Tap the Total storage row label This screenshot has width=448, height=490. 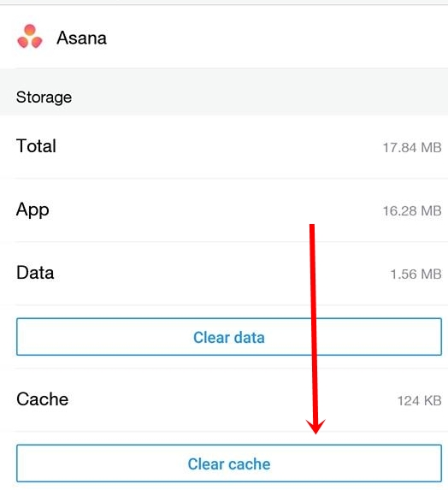click(36, 145)
